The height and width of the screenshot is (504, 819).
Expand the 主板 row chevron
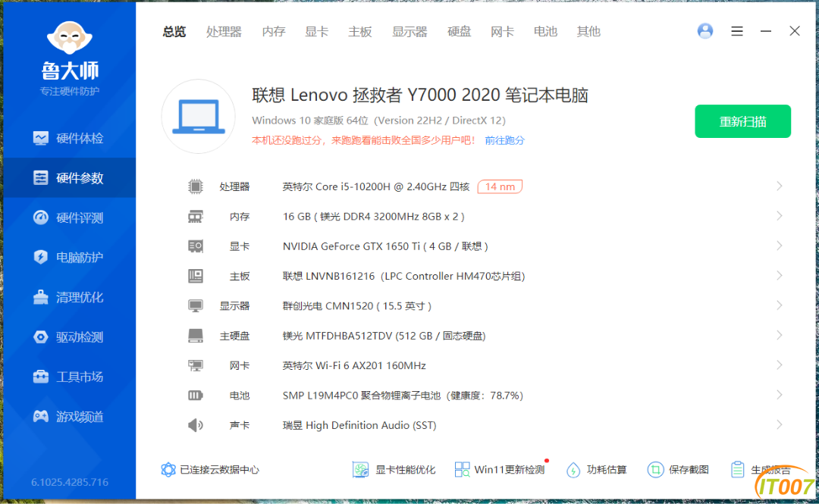[780, 275]
